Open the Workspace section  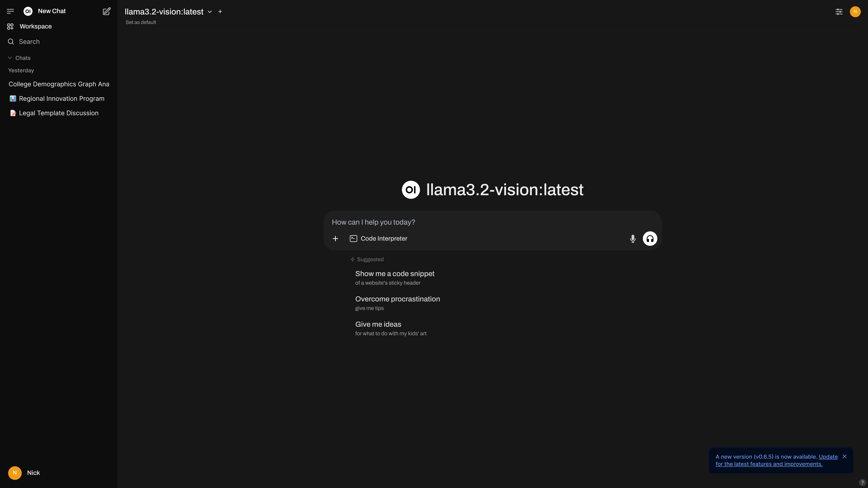coord(35,26)
